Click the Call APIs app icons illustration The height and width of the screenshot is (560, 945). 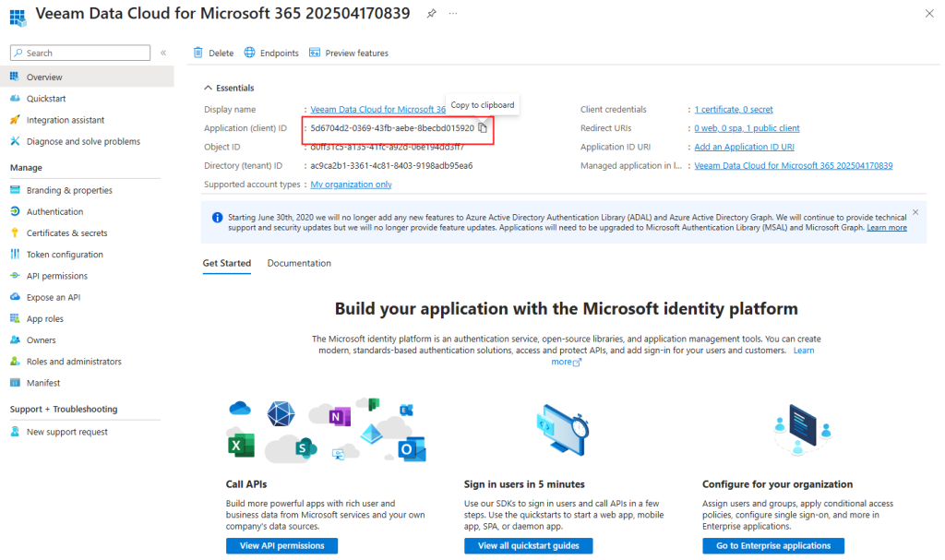pyautogui.click(x=327, y=431)
